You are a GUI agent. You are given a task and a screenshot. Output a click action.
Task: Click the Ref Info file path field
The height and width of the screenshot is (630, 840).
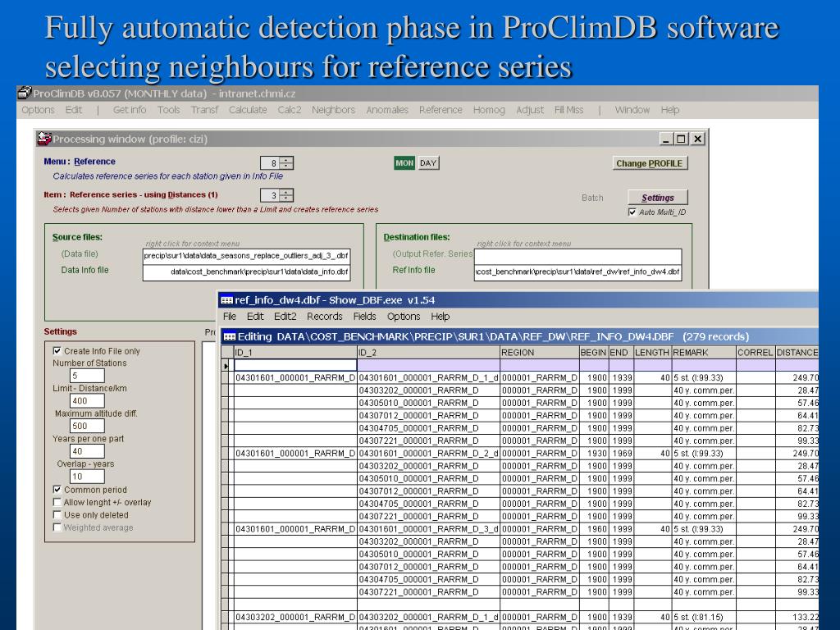578,272
